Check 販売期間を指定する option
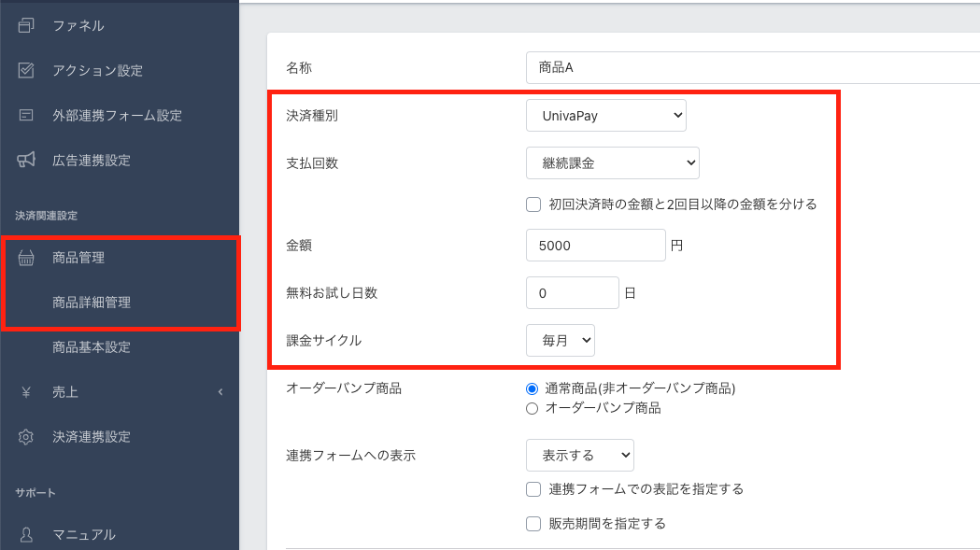This screenshot has height=550, width=980. (x=533, y=524)
